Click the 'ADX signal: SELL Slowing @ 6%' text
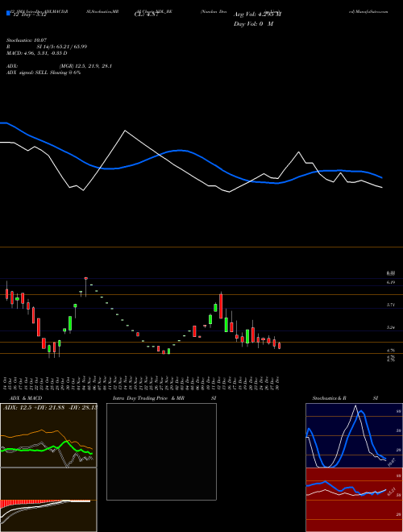This screenshot has width=403, height=532. [x=44, y=73]
